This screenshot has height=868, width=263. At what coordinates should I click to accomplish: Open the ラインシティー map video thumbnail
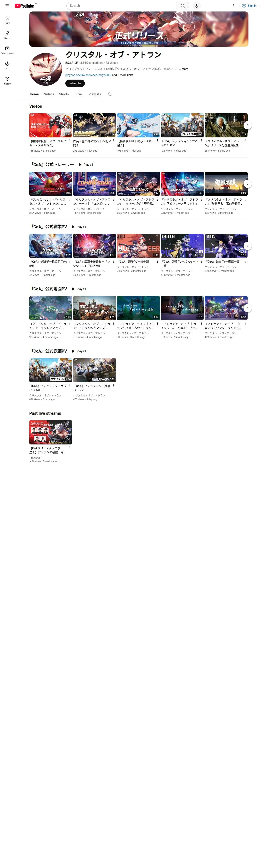tap(94, 308)
